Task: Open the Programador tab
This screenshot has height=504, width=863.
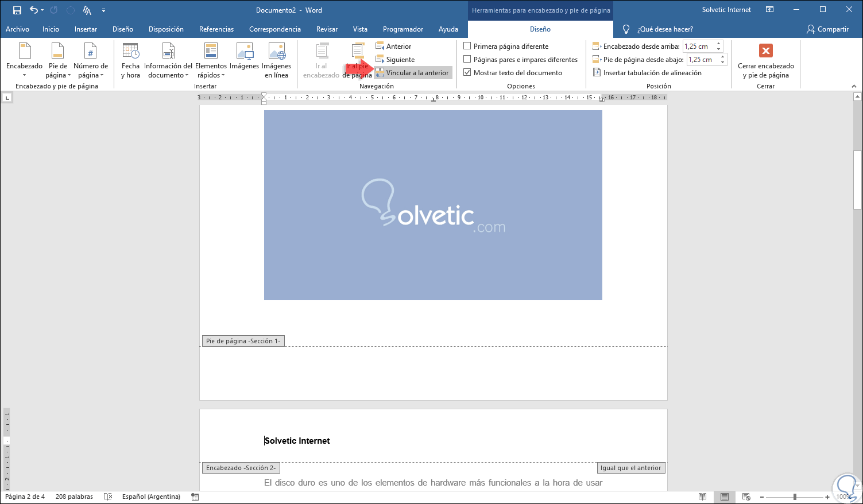Action: coord(403,29)
